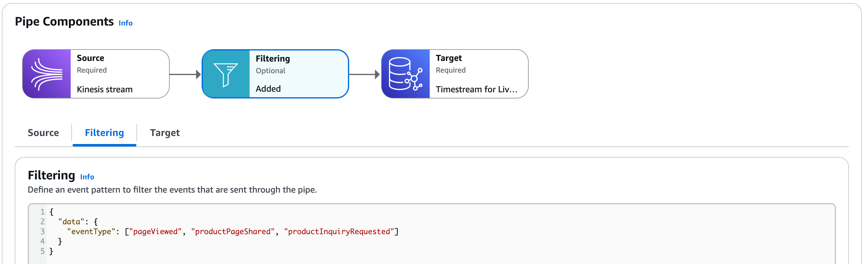Click the "Optional" label in Filtering card
The image size is (868, 264).
pyautogui.click(x=270, y=71)
